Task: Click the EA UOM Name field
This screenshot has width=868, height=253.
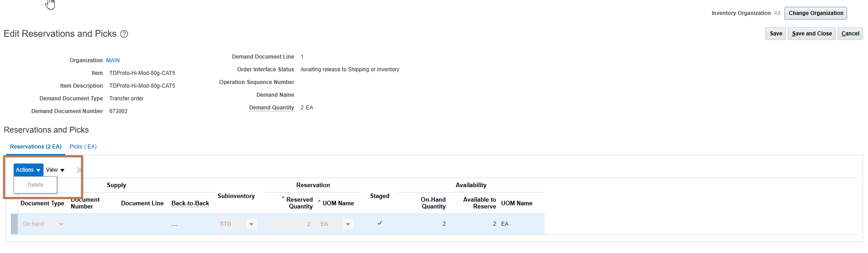Action: tap(330, 224)
